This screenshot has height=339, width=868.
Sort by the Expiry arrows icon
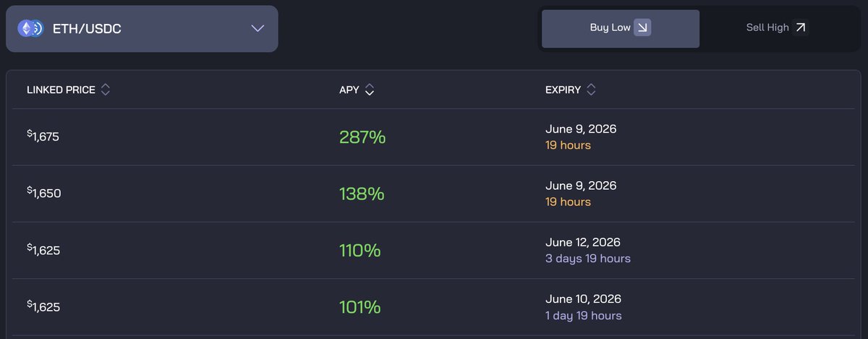coord(591,90)
